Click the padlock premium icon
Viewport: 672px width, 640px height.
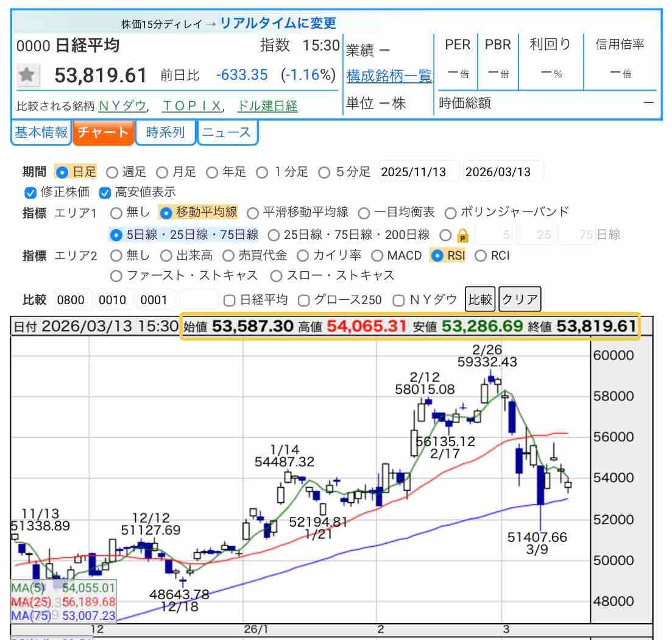(x=462, y=235)
